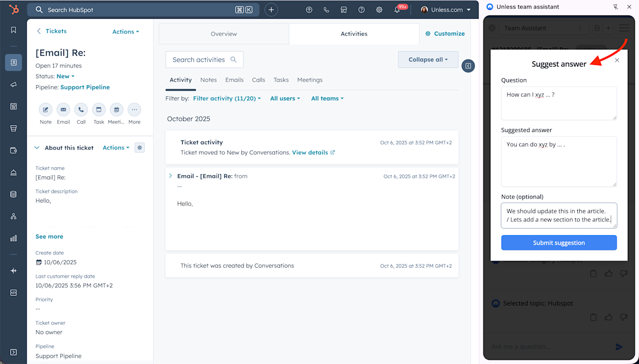Image resolution: width=639 pixels, height=364 pixels.
Task: Open the Reporting bar chart sidebar icon
Action: click(13, 238)
